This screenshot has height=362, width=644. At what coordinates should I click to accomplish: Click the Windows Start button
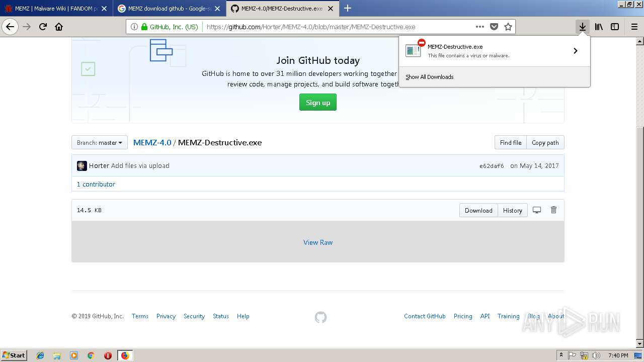coord(14,355)
